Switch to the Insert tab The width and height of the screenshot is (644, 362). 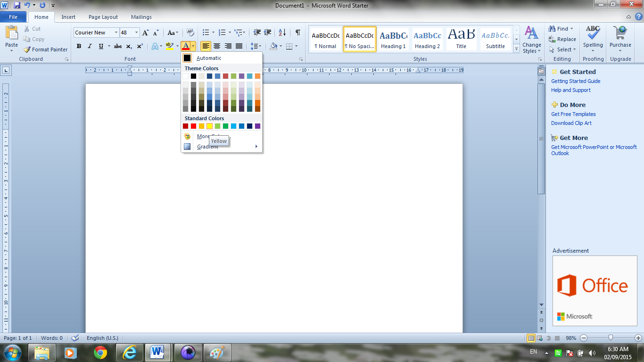tap(68, 17)
